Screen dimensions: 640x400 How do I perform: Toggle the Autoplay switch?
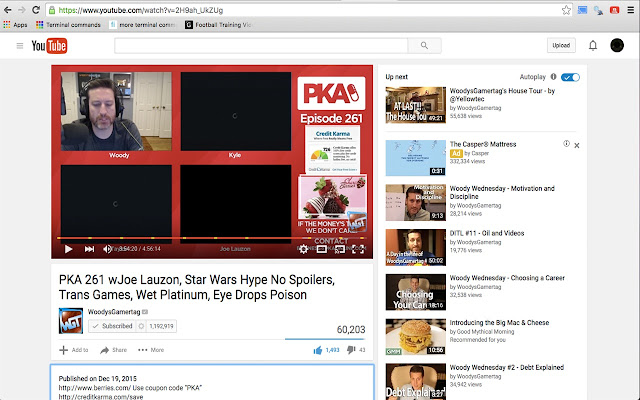pyautogui.click(x=570, y=77)
